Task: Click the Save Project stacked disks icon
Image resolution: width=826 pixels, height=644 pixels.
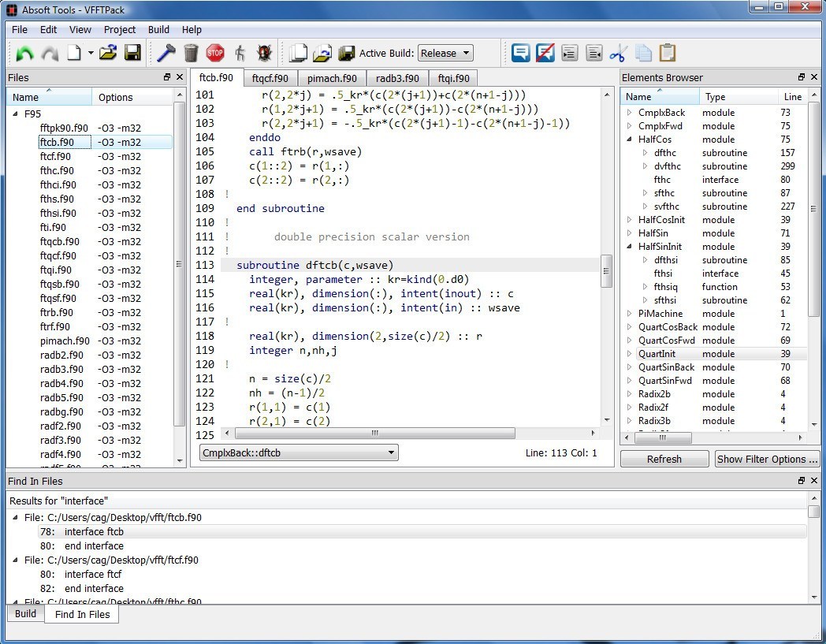Action: point(346,53)
